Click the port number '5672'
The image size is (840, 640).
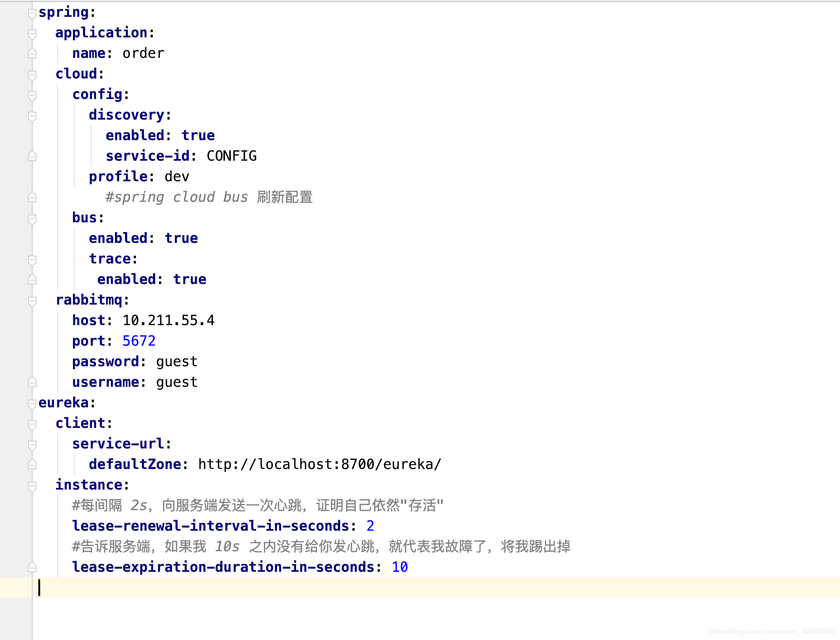139,341
